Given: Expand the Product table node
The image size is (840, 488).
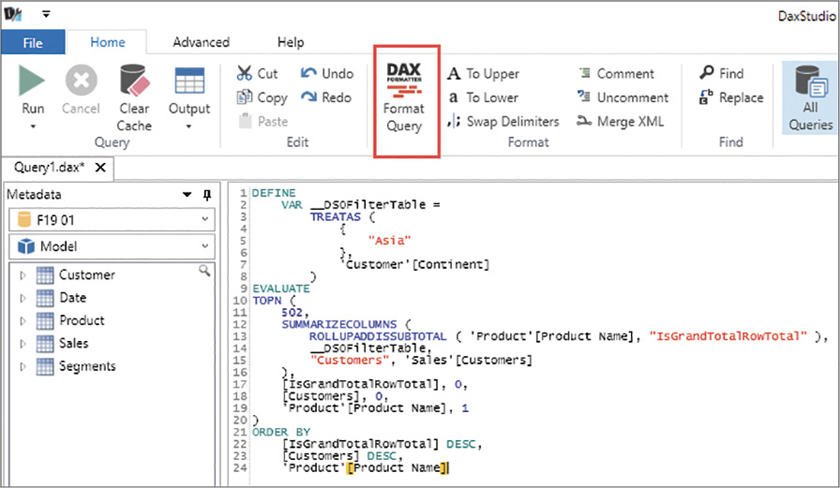Looking at the screenshot, I should 22,321.
